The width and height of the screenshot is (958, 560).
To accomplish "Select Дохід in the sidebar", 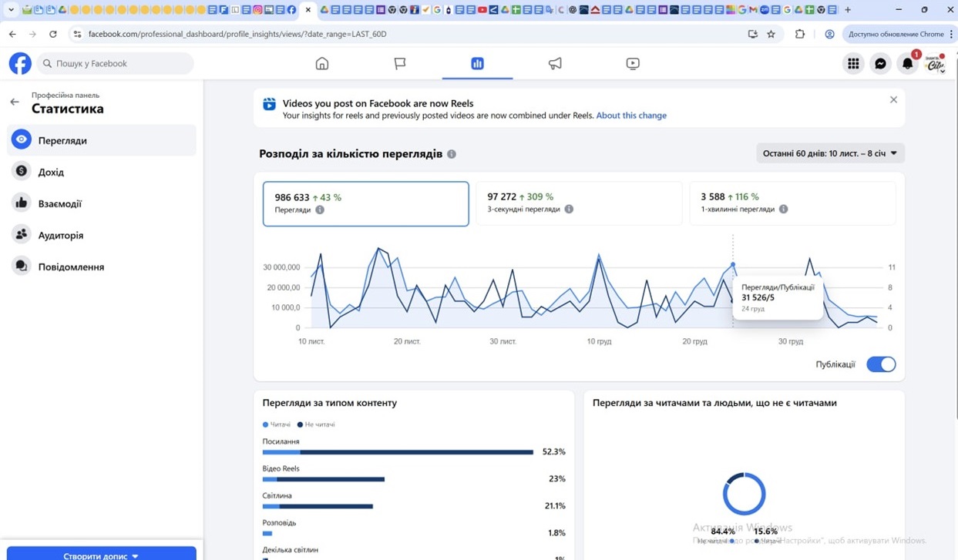I will [x=51, y=172].
